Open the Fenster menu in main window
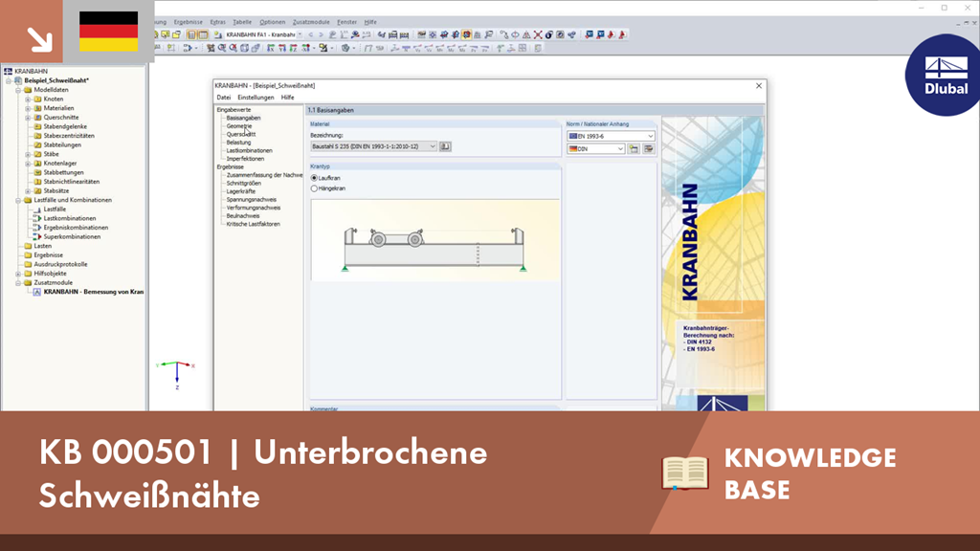Screen dimensions: 980x551 point(346,22)
